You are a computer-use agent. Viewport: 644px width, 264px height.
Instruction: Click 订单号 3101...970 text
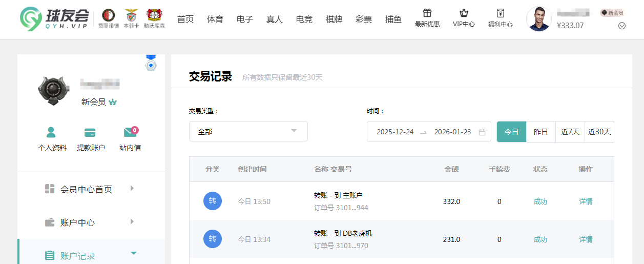tap(341, 246)
